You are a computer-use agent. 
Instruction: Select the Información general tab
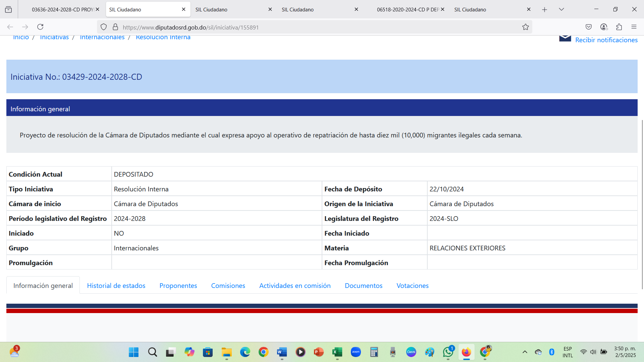(43, 286)
